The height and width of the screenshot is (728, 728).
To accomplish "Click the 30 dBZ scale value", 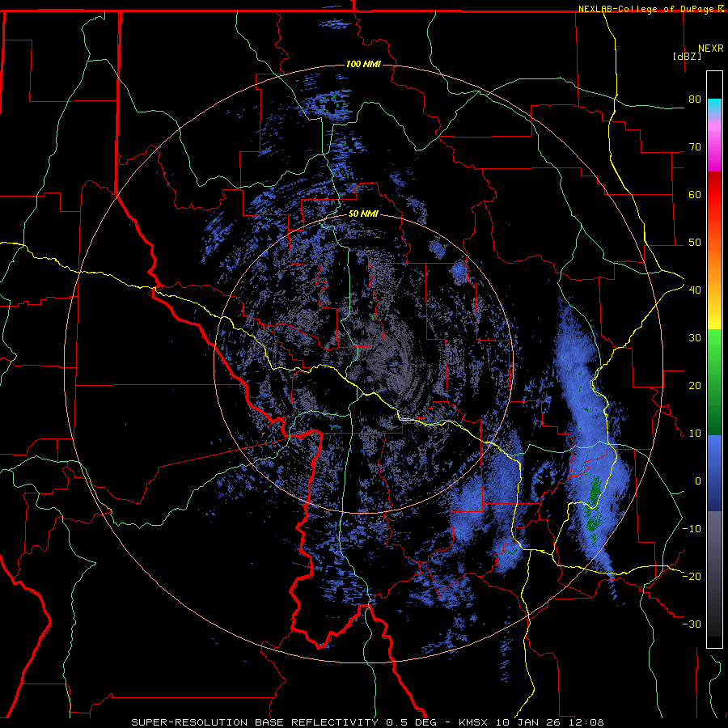I will [x=695, y=338].
